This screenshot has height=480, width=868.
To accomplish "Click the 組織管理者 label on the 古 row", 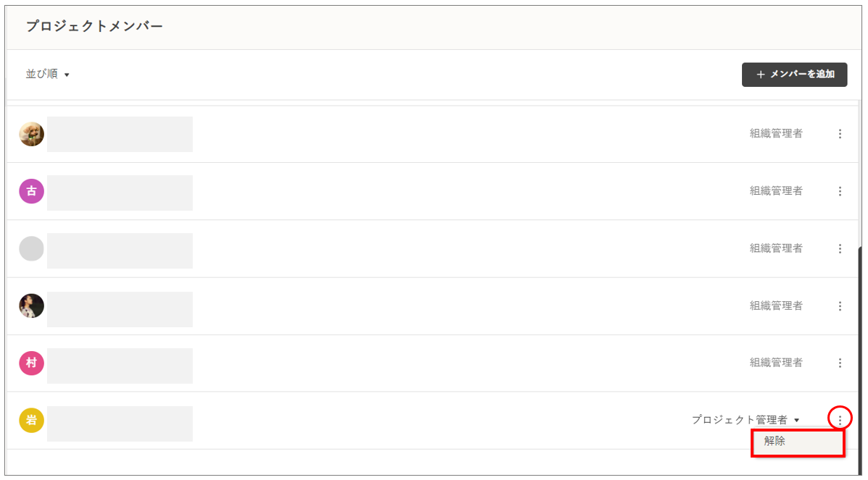I will [776, 191].
